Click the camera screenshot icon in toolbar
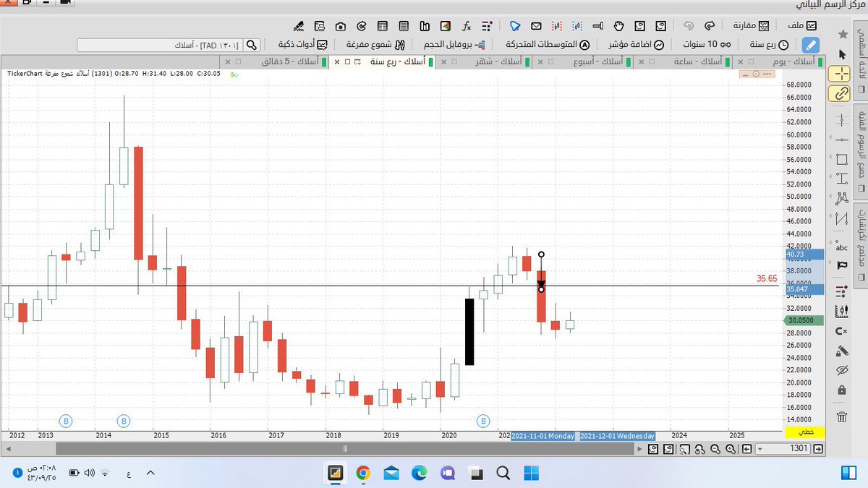The image size is (868, 488). pos(340,25)
